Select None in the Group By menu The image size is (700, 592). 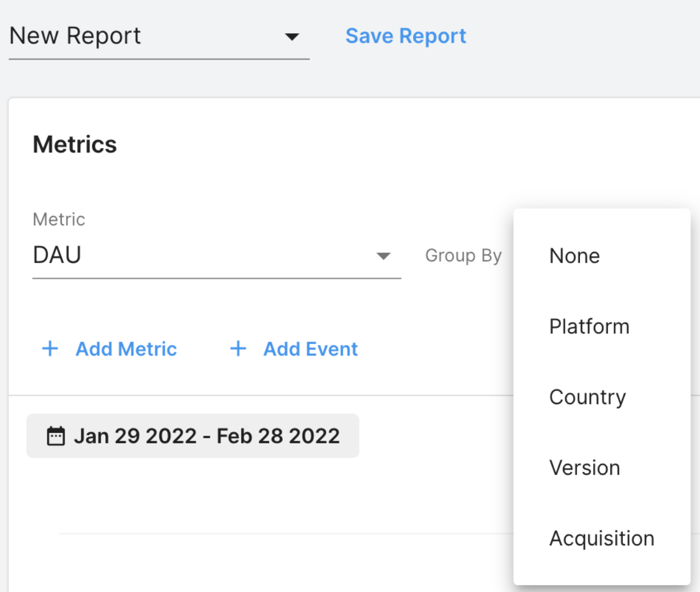click(x=574, y=256)
